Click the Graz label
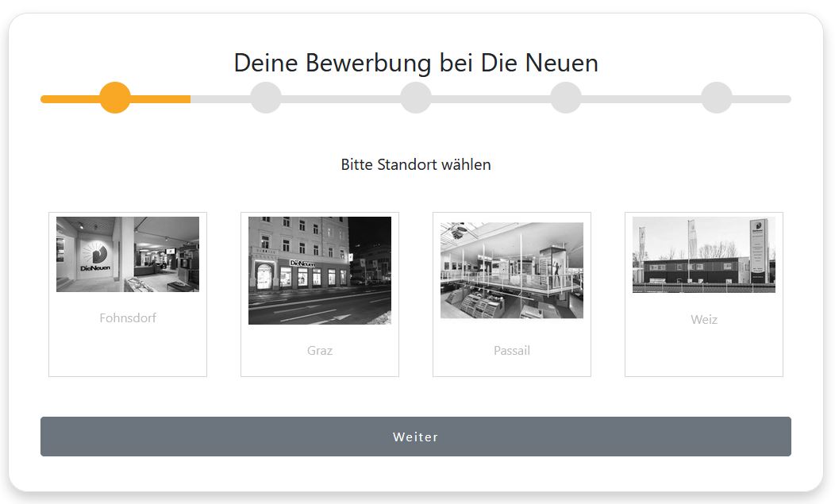Viewport: 835px width, 504px height. click(x=320, y=350)
